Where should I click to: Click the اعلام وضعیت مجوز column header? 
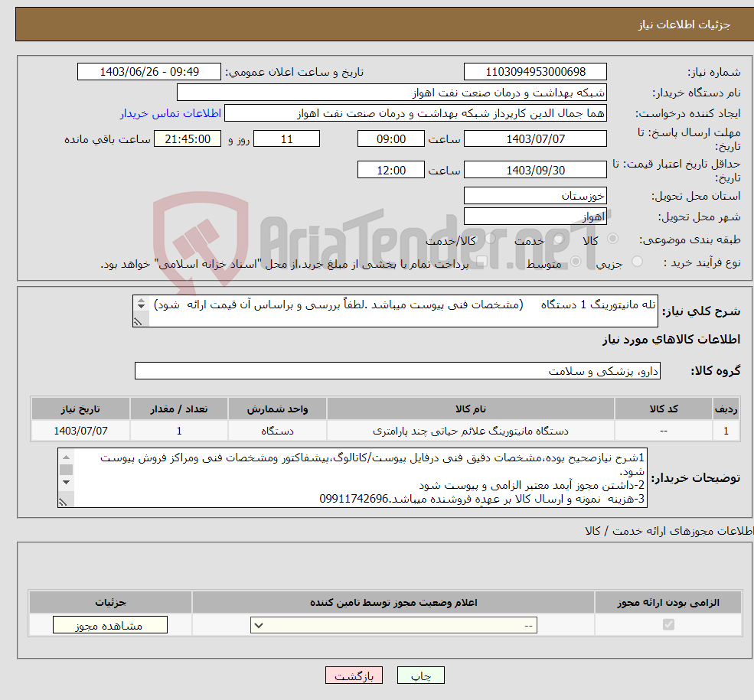[x=393, y=602]
